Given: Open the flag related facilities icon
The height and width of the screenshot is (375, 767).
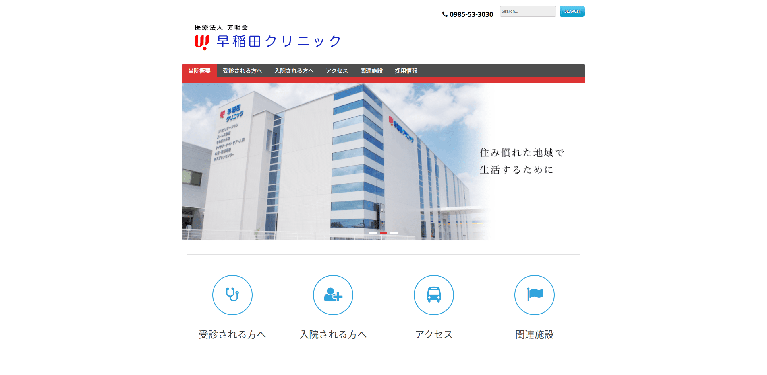Looking at the screenshot, I should 535,295.
